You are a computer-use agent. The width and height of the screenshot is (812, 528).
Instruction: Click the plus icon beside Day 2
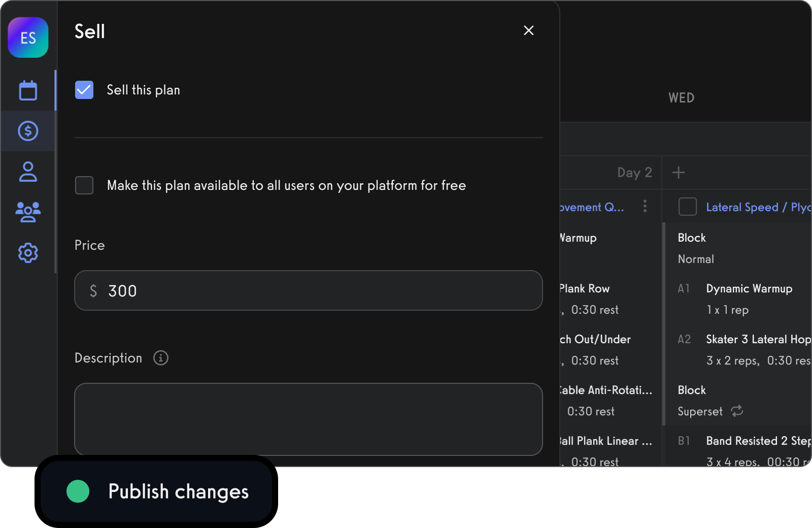679,173
